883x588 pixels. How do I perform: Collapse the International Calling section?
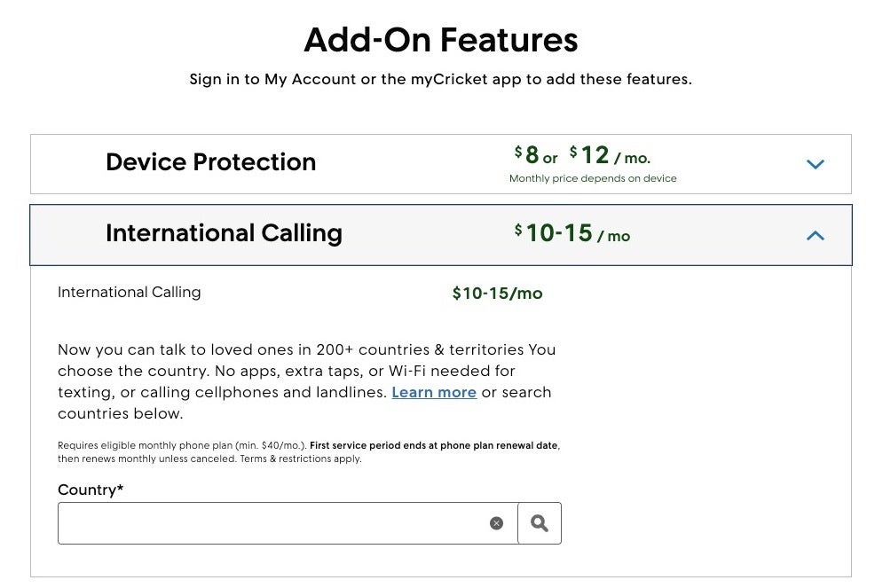click(815, 235)
